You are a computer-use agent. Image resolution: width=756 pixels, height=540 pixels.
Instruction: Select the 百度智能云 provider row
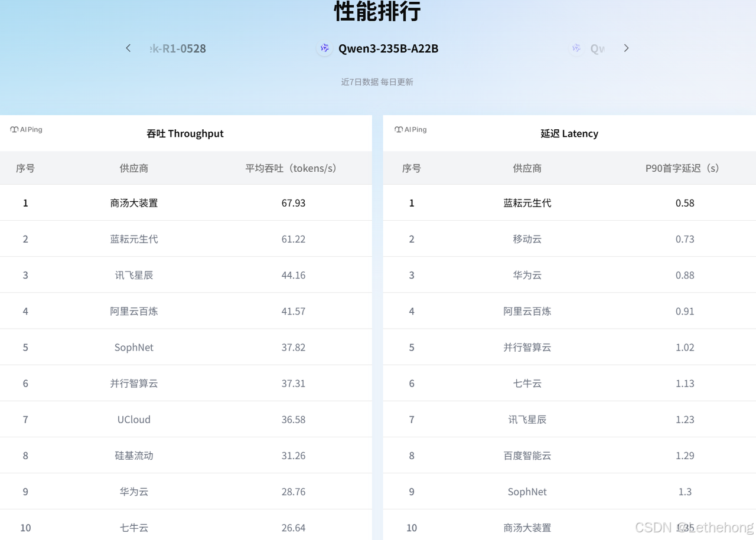tap(569, 455)
